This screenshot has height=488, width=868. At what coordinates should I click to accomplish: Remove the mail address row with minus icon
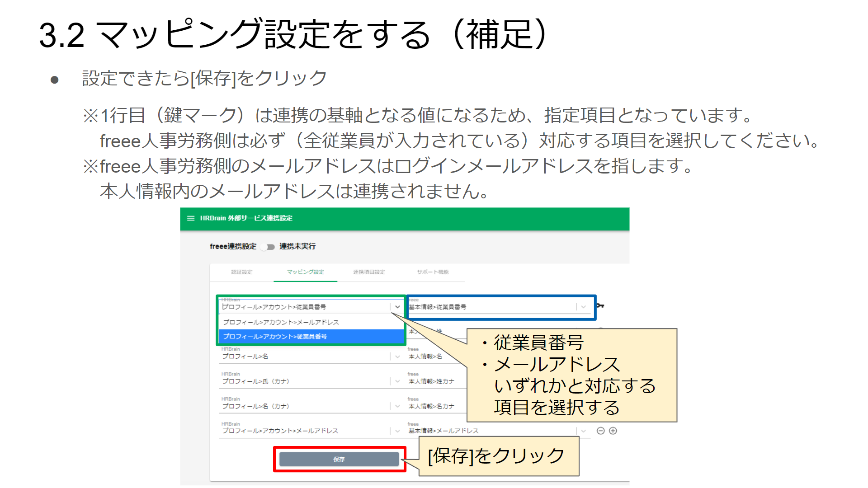tap(600, 431)
